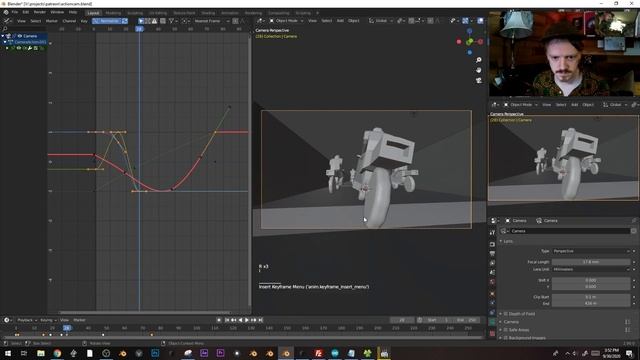
Task: Click the pan hand viewport icon
Action: [479, 70]
